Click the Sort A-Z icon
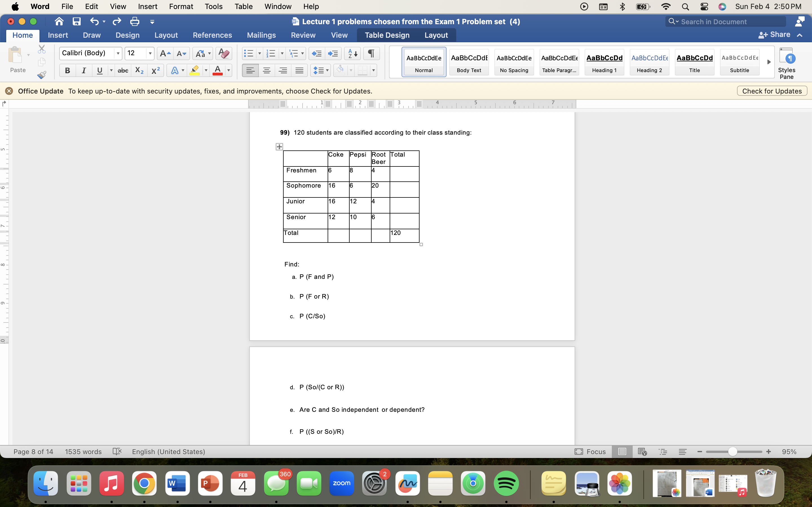 [x=352, y=53]
